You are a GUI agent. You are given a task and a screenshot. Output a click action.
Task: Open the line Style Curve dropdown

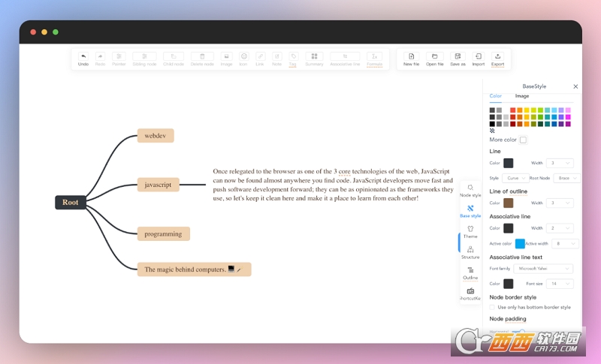pos(515,178)
